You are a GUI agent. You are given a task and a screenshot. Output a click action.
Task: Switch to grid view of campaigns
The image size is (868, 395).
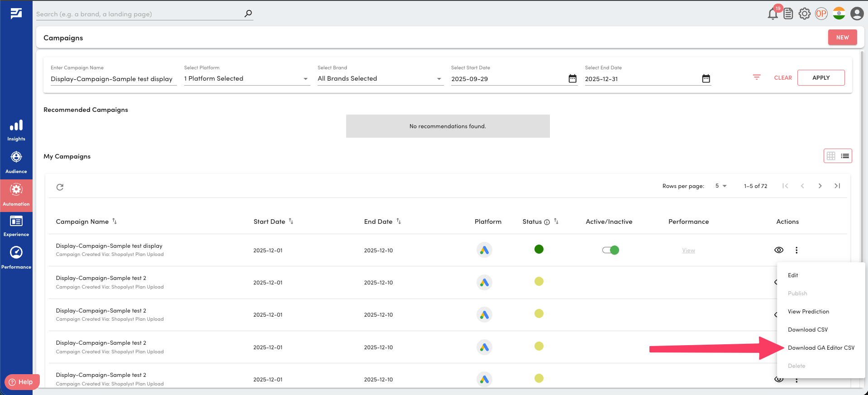pyautogui.click(x=831, y=156)
